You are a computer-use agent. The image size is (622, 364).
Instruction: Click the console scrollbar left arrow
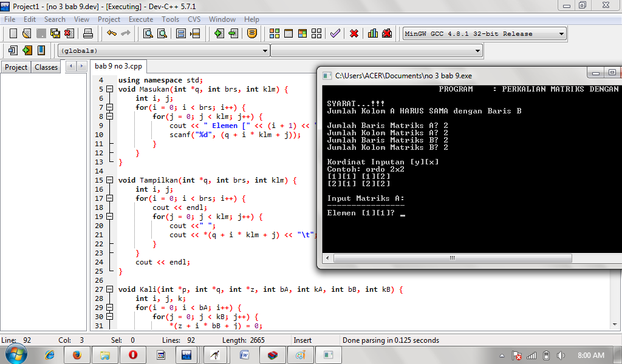[x=327, y=258]
